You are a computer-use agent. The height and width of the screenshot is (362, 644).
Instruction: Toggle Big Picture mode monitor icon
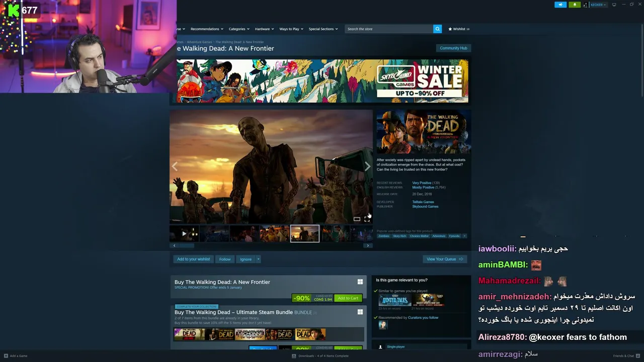(614, 5)
